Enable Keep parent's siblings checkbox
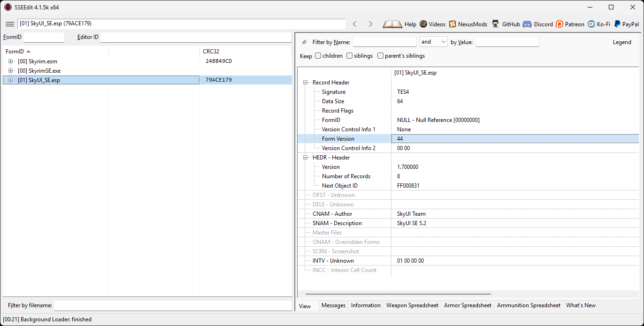Screen dimensions: 644x326 point(381,56)
